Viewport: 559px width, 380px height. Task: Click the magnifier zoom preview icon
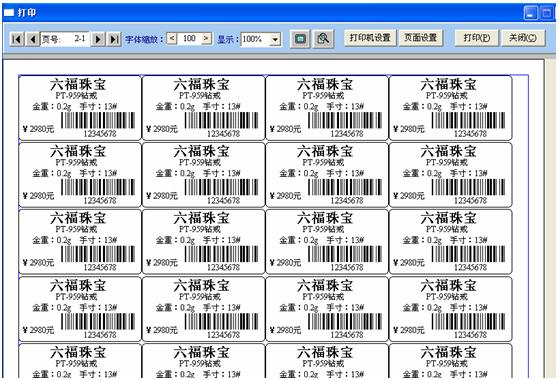coord(323,39)
